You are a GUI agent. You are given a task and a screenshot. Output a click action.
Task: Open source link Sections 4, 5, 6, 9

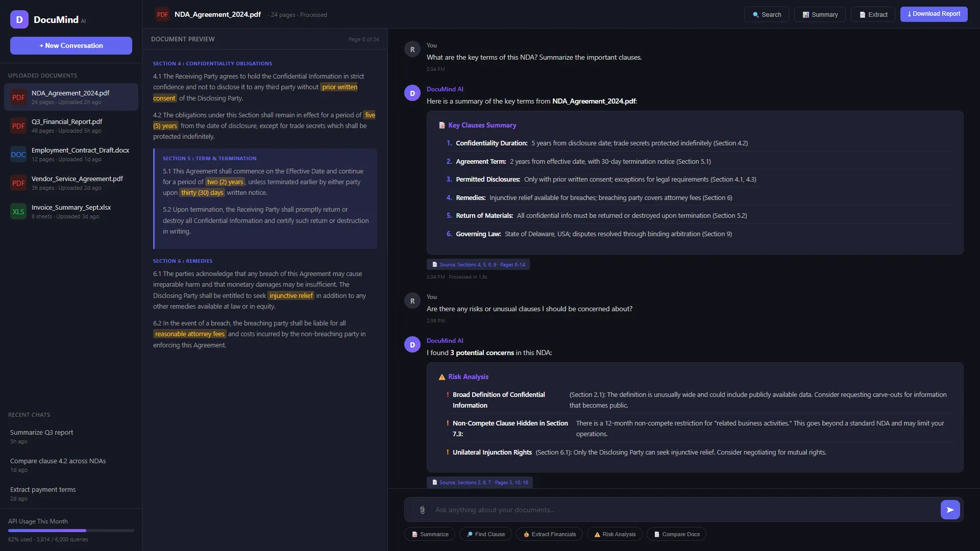(478, 264)
